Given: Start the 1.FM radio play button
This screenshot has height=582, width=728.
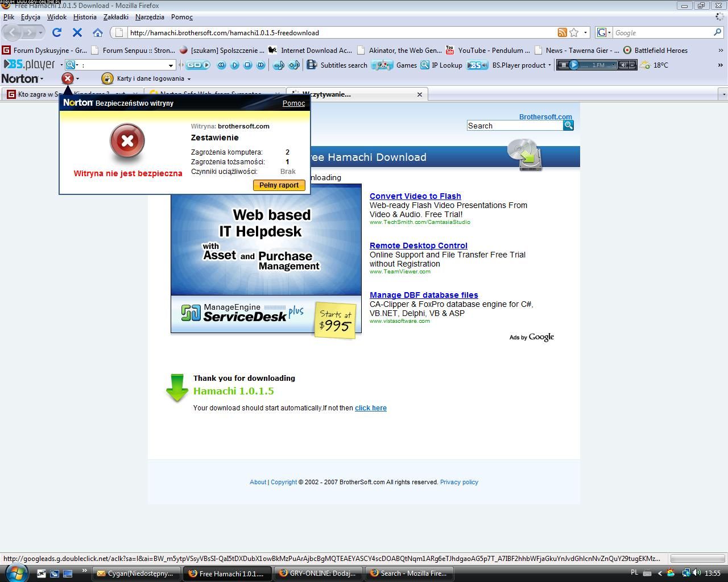Looking at the screenshot, I should (574, 65).
